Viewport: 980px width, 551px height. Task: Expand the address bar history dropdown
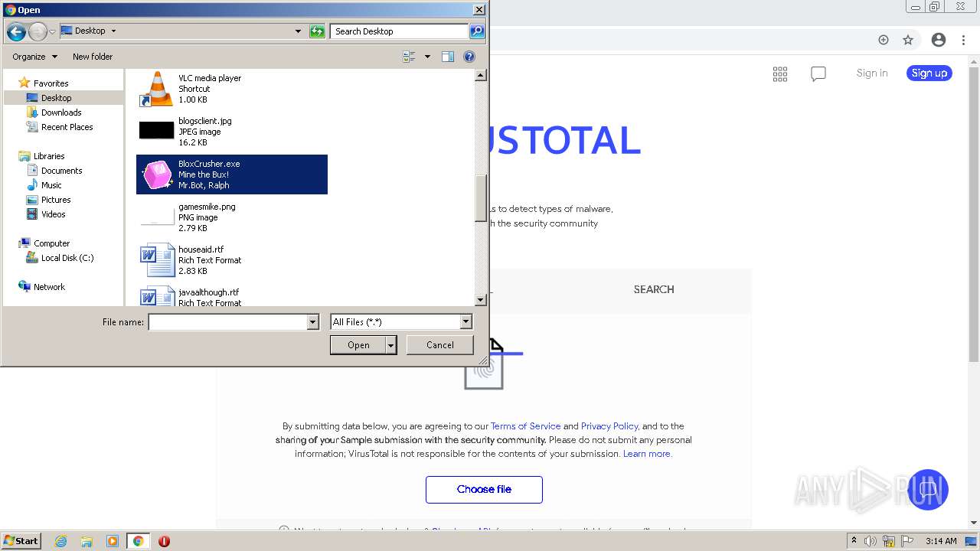coord(298,31)
